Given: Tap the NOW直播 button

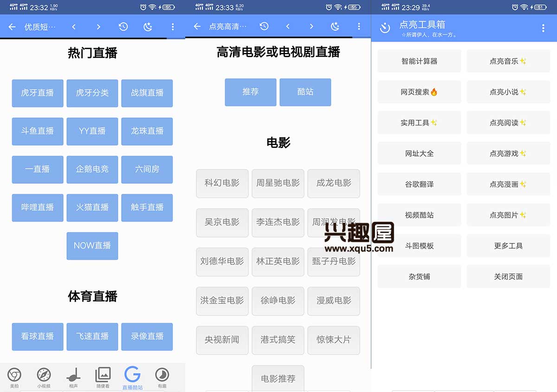Looking at the screenshot, I should [92, 246].
